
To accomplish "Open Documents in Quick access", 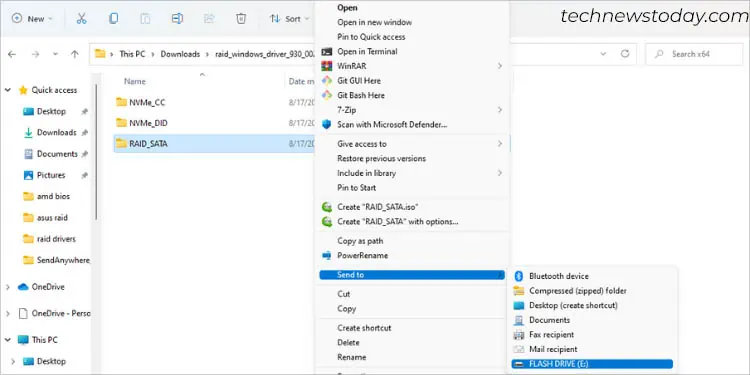I will tap(57, 154).
